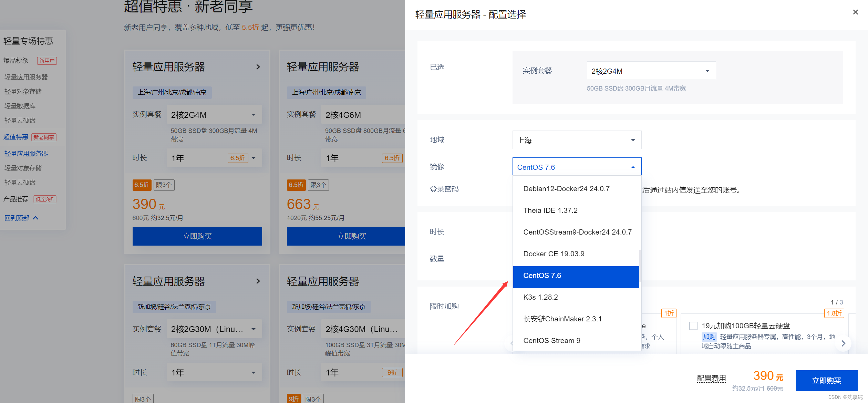Collapse the CentOS 7.6 image dropdown arrow
This screenshot has height=403, width=868.
pyautogui.click(x=633, y=167)
